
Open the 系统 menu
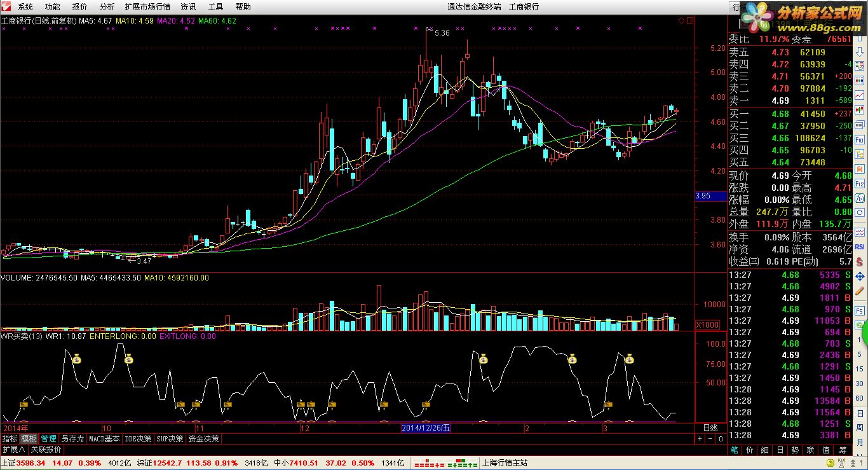[25, 6]
